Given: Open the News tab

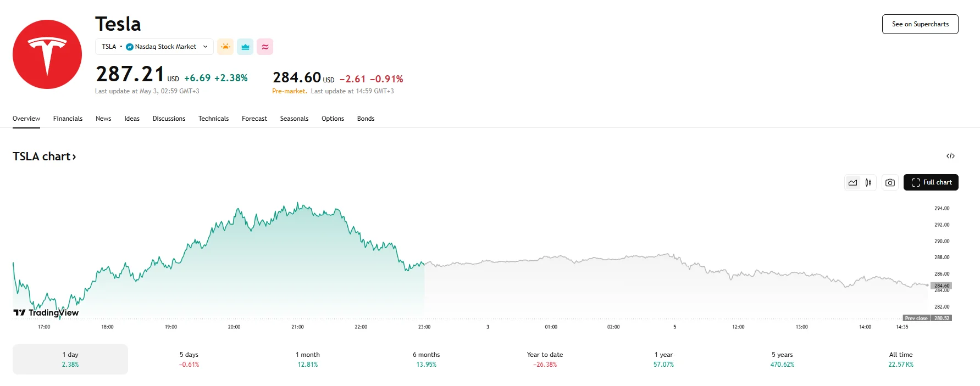Looking at the screenshot, I should pyautogui.click(x=103, y=119).
